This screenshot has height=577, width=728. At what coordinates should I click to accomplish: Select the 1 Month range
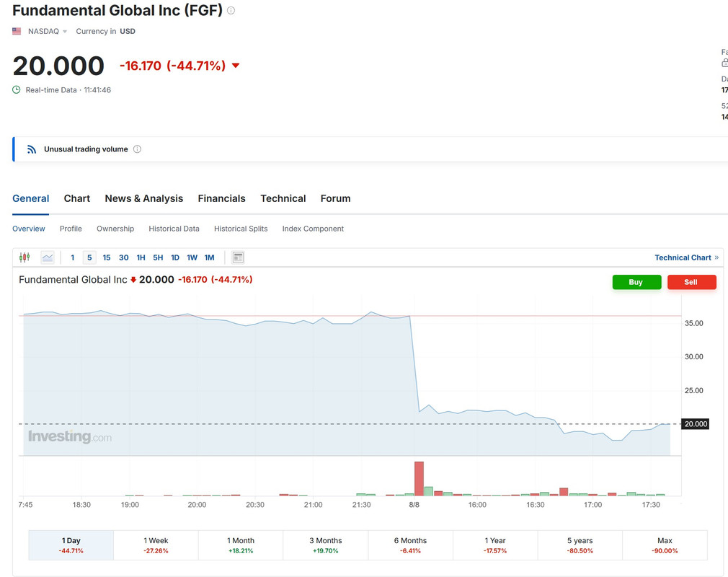coord(241,545)
